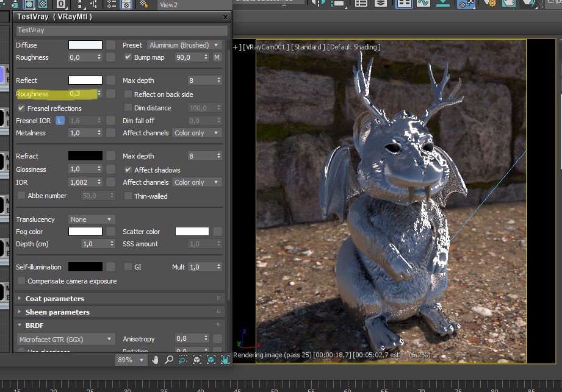Click the Diffuse map slot button
The width and height of the screenshot is (562, 392).
(110, 45)
